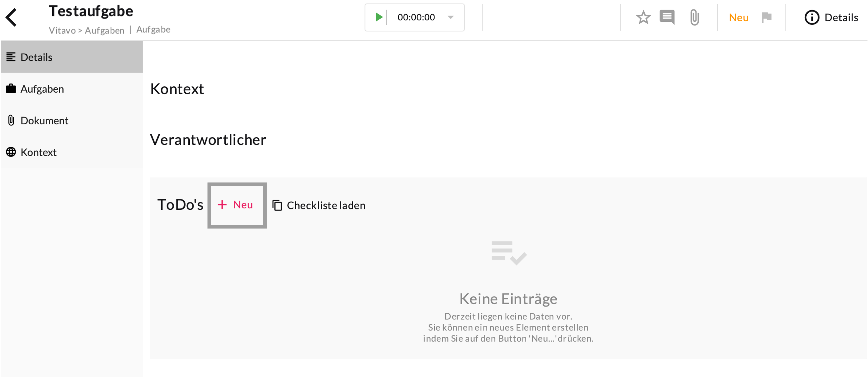Start the timer with the play button

click(x=379, y=17)
